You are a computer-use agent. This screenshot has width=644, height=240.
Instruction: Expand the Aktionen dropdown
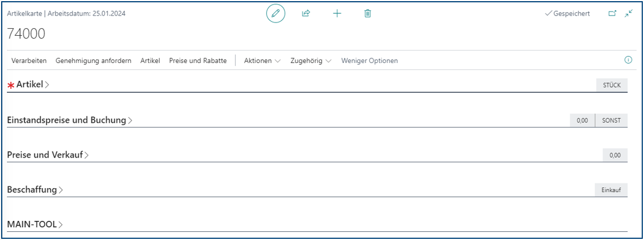pyautogui.click(x=262, y=61)
